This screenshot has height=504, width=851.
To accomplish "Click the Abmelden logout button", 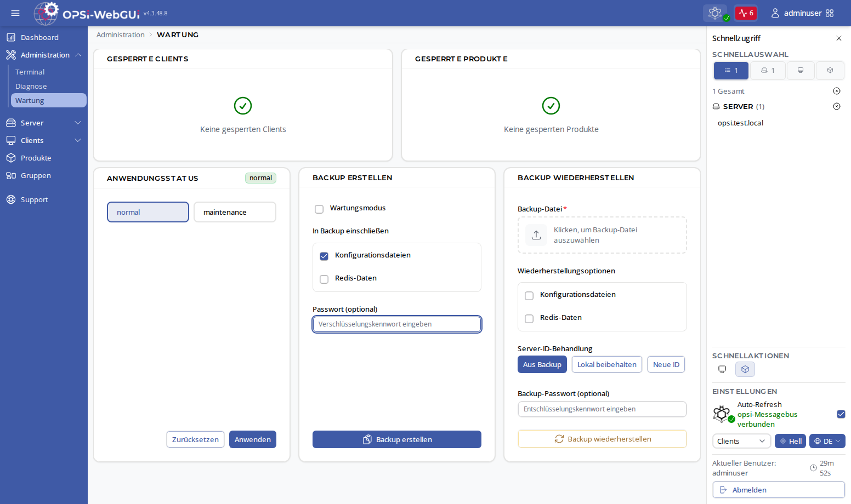I will (x=779, y=490).
